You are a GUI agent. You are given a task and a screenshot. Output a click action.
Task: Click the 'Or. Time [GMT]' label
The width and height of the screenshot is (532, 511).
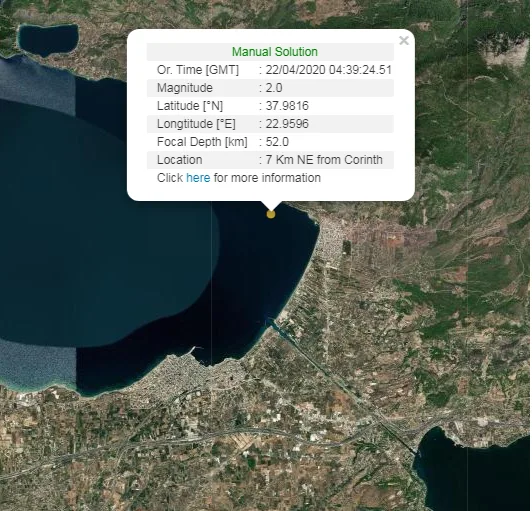click(x=198, y=70)
